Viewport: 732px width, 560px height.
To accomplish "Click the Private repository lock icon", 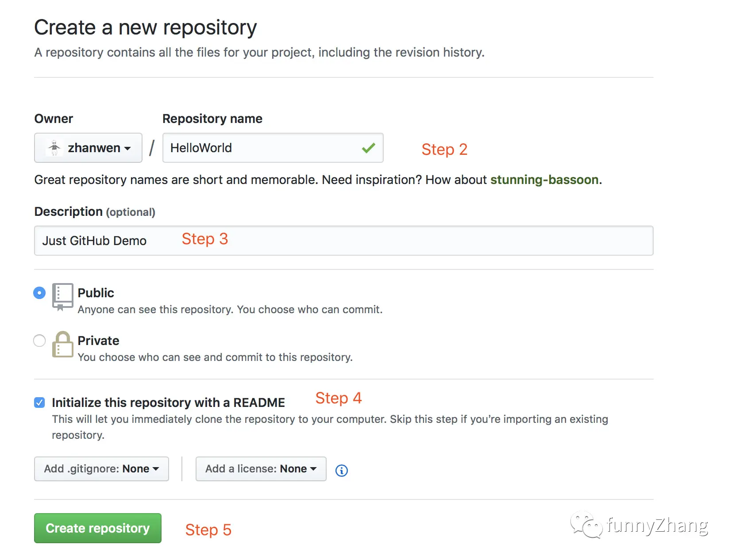I will click(62, 345).
